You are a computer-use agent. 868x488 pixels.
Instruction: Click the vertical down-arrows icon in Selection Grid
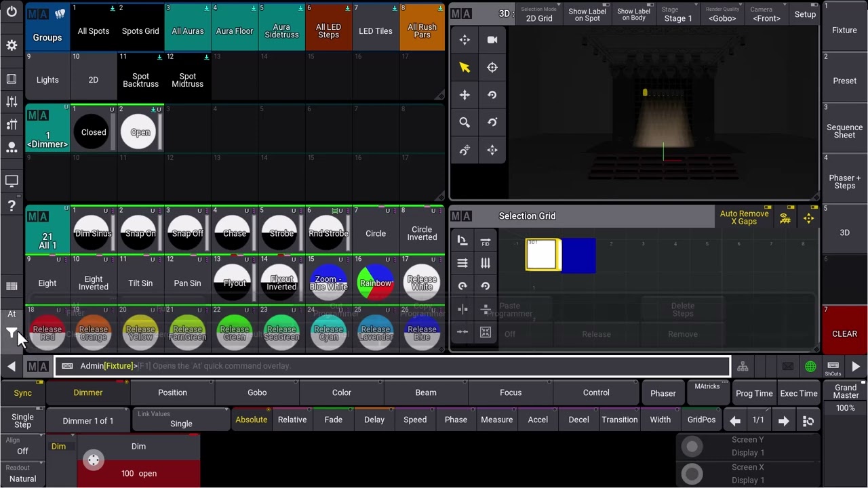pos(486,264)
